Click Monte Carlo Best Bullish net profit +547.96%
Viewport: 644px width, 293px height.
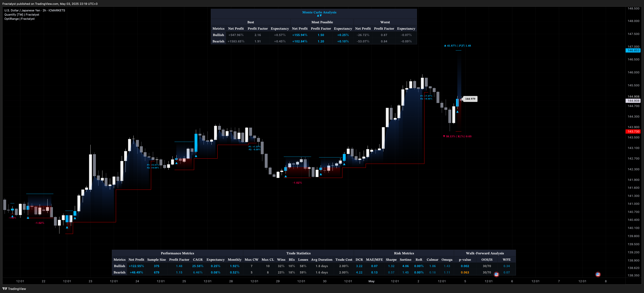pyautogui.click(x=236, y=35)
